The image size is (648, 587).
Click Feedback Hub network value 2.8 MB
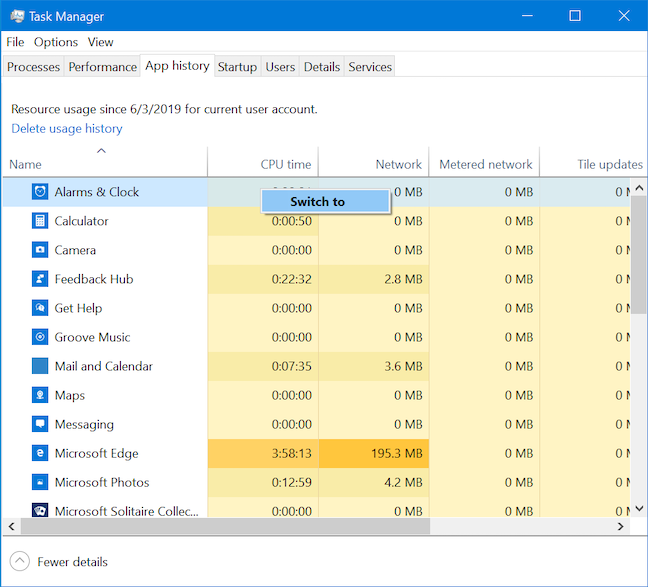click(x=403, y=279)
